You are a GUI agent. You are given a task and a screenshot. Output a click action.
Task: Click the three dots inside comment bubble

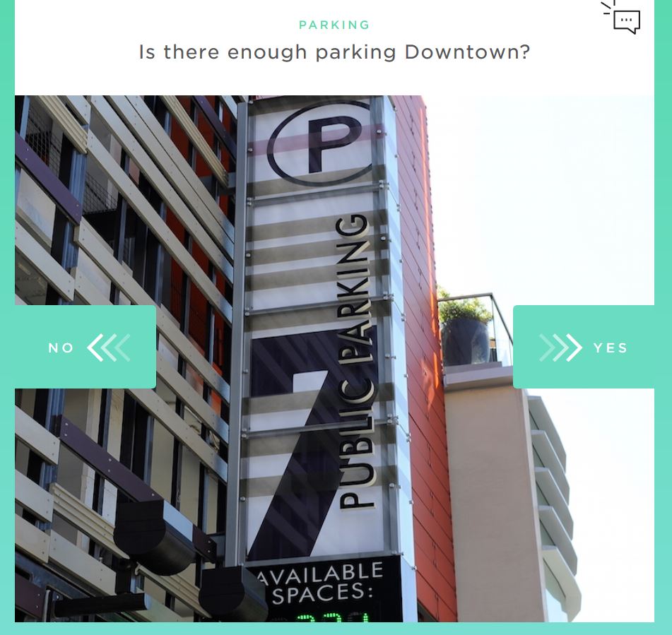coord(626,20)
